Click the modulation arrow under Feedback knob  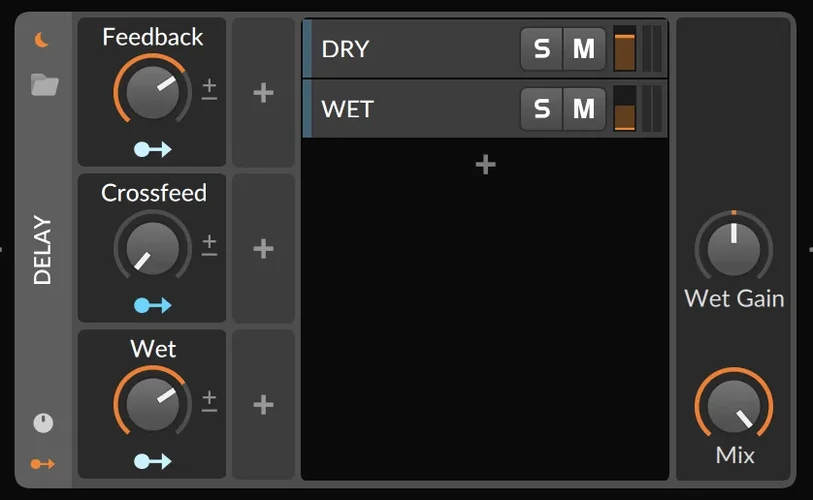coord(153,149)
